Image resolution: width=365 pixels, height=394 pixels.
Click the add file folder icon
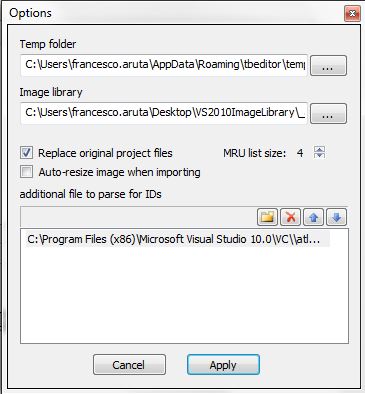[267, 217]
